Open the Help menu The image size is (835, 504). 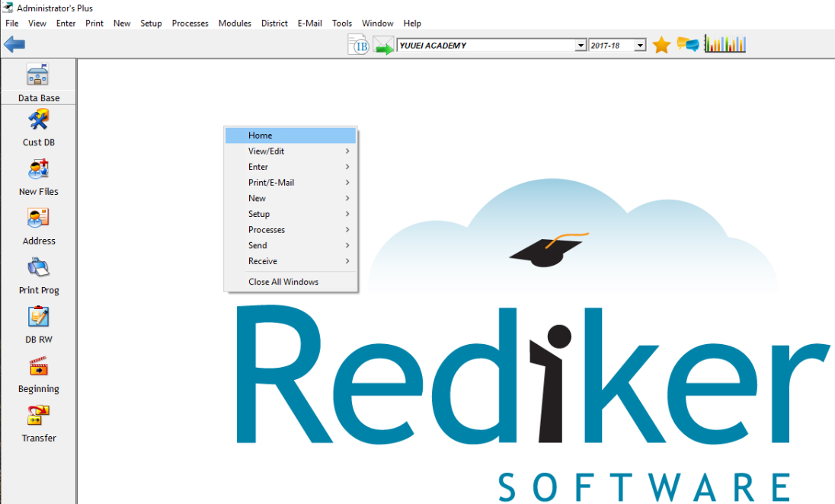[412, 24]
